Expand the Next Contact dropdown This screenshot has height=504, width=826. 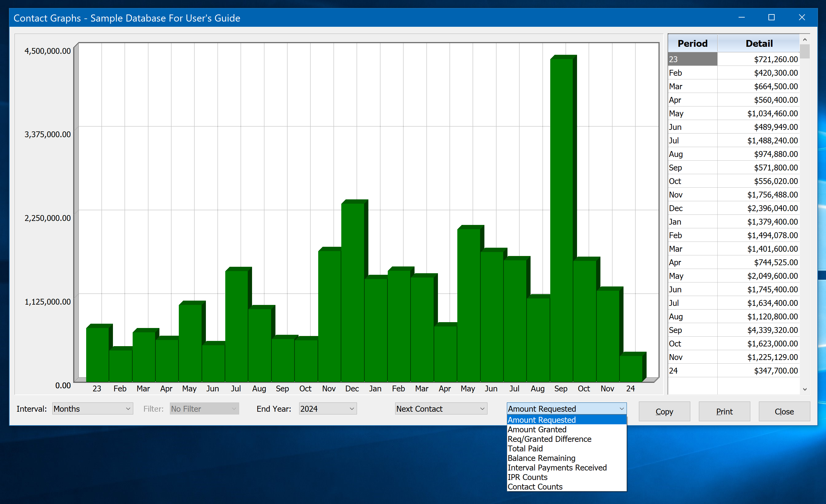click(x=441, y=409)
